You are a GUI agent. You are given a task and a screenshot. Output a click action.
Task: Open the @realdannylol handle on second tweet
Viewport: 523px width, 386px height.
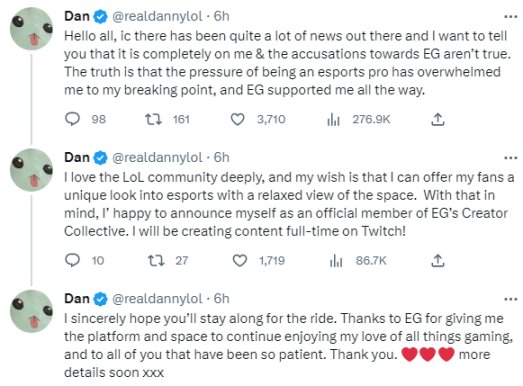point(157,157)
